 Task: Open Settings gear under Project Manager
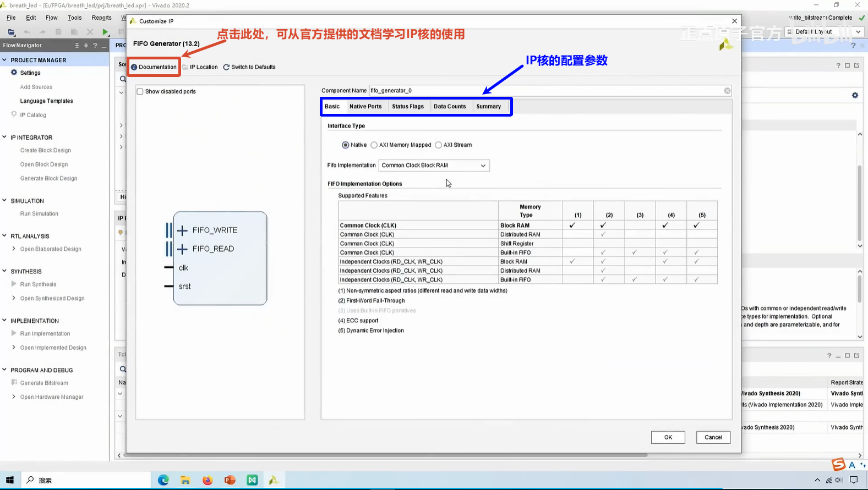pos(26,73)
